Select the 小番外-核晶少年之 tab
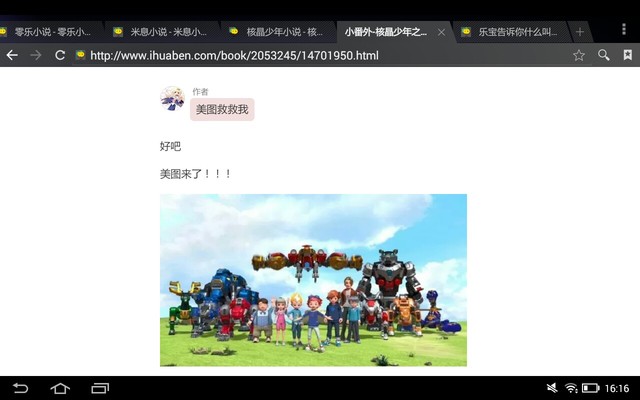The width and height of the screenshot is (640, 400). (x=394, y=32)
